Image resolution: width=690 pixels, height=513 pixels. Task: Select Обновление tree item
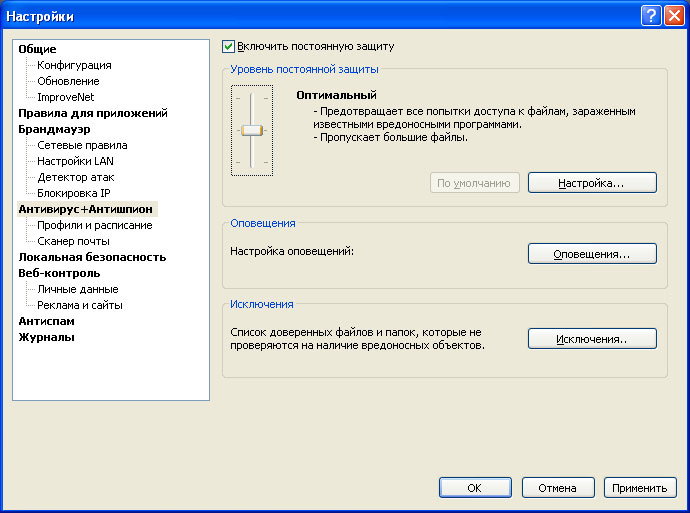68,81
